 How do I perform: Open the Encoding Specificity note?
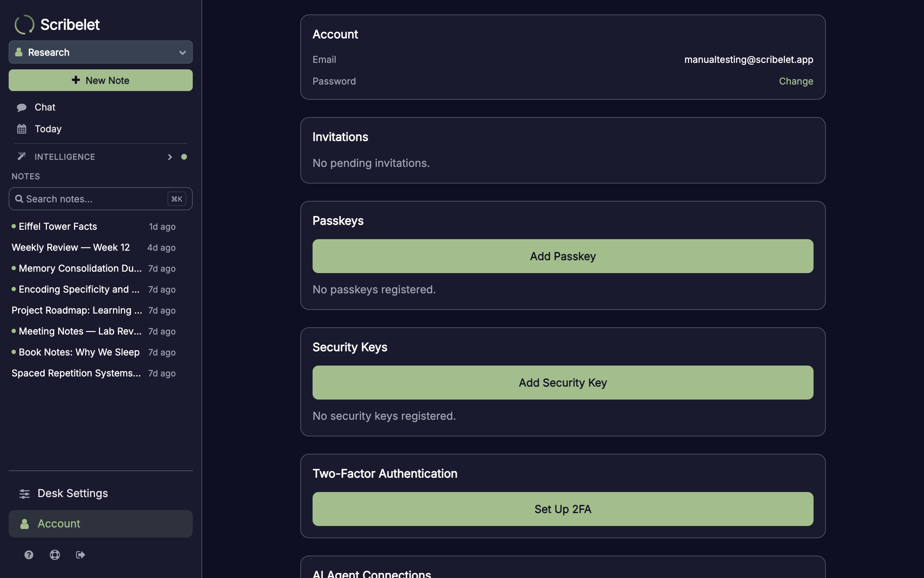coord(93,289)
